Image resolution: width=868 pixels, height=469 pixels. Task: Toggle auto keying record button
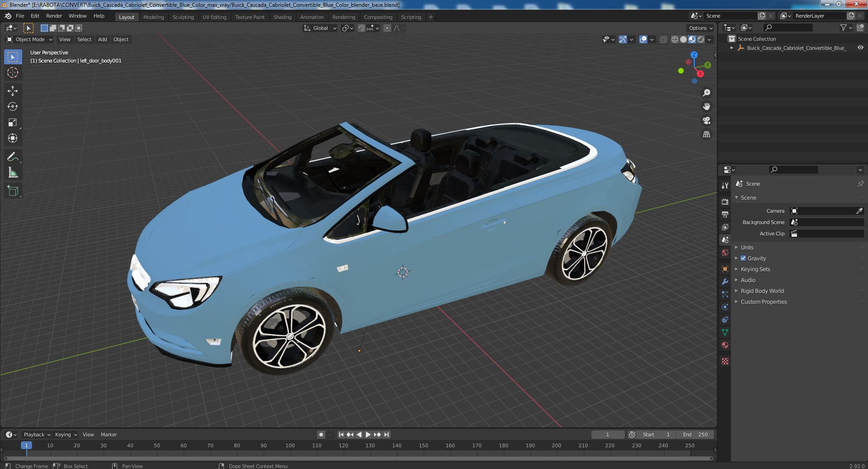tap(321, 435)
